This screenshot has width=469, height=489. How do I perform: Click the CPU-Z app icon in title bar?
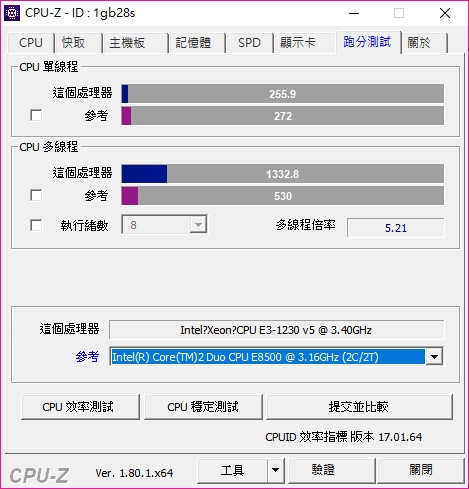(12, 13)
